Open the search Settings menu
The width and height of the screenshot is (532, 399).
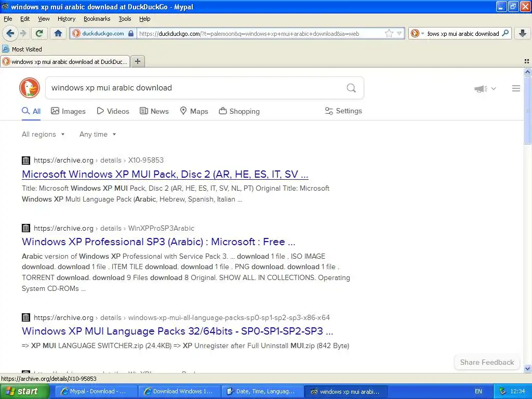343,111
